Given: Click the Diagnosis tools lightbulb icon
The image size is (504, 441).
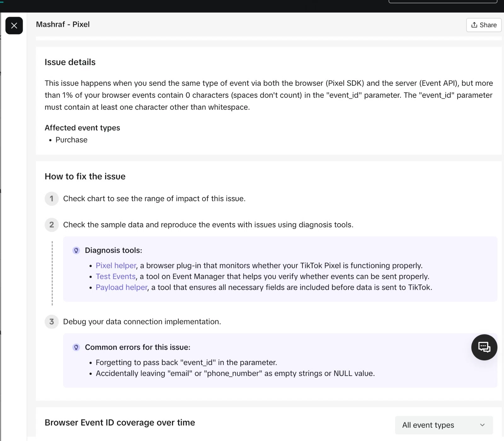Looking at the screenshot, I should [x=76, y=250].
